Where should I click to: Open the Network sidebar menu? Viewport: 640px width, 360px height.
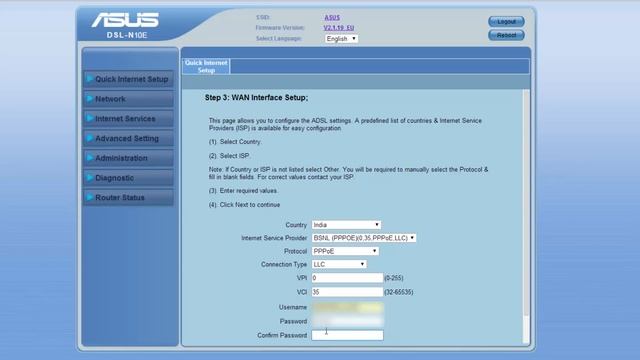(x=129, y=99)
